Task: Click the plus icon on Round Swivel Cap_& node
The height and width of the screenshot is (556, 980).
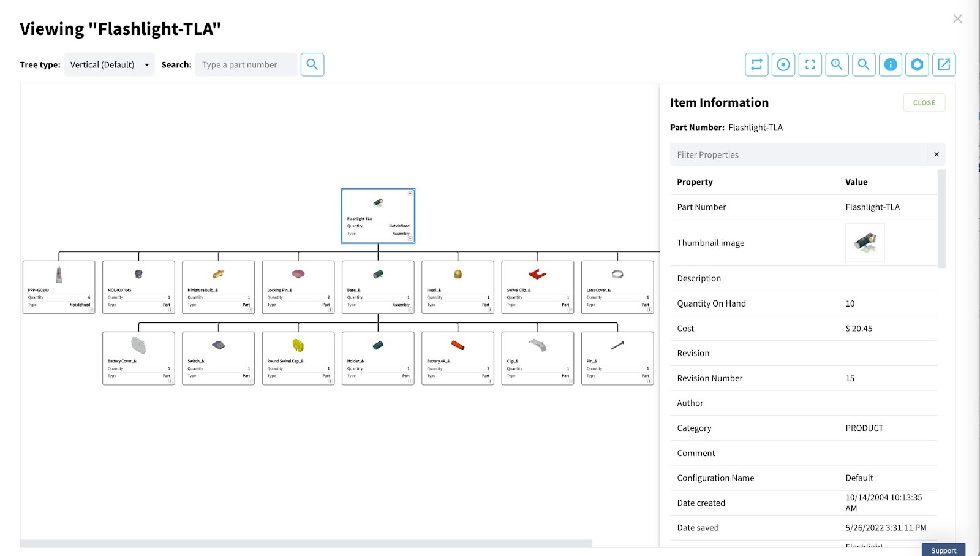Action: 331,381
